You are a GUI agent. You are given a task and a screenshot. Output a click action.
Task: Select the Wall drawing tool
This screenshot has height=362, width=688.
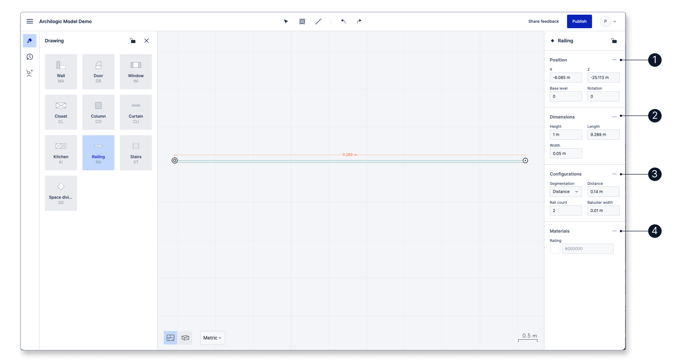[61, 72]
